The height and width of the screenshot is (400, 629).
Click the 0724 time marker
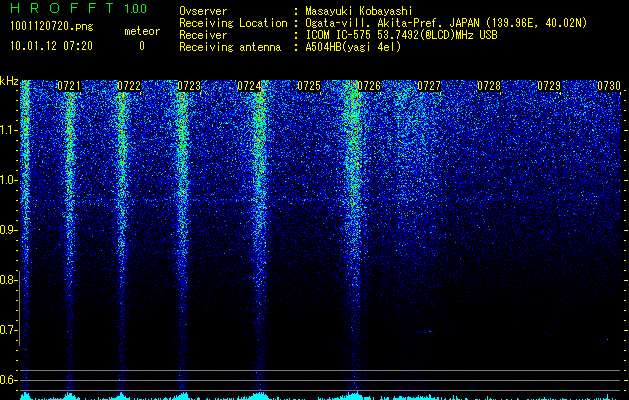249,86
